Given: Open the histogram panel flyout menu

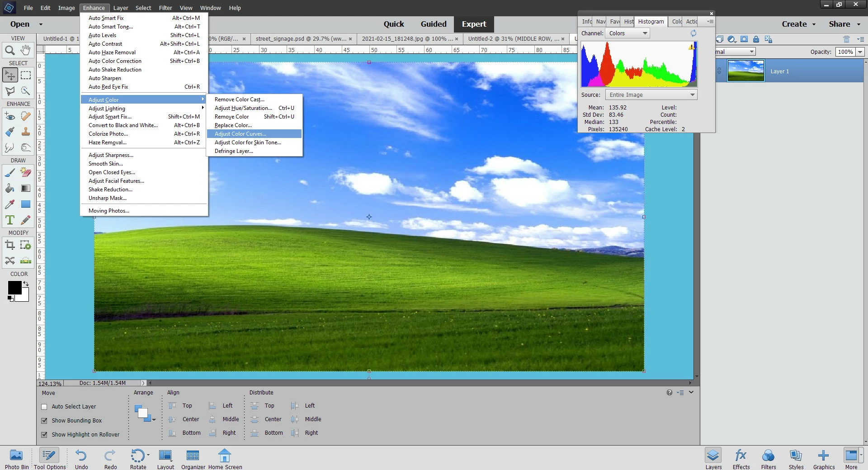Looking at the screenshot, I should point(710,21).
